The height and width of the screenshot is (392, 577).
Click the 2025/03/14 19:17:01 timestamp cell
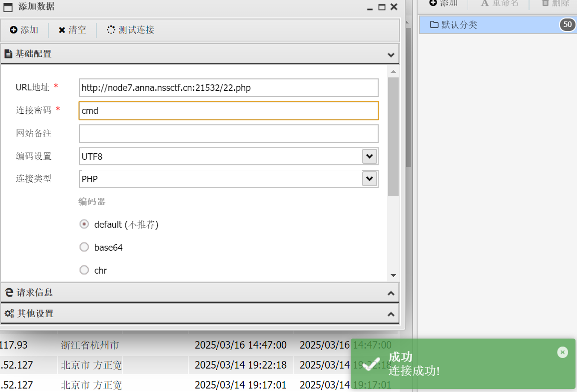point(241,385)
